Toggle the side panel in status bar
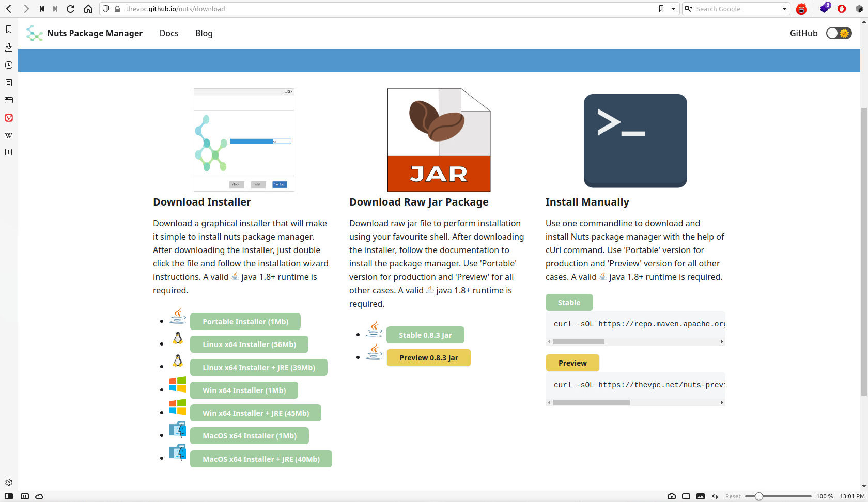 tap(9, 496)
